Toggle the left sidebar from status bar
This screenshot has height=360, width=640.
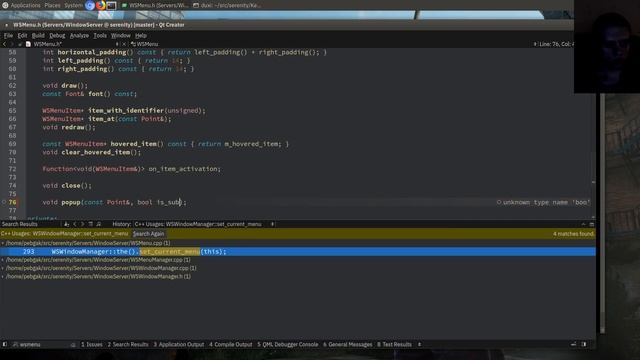4,344
